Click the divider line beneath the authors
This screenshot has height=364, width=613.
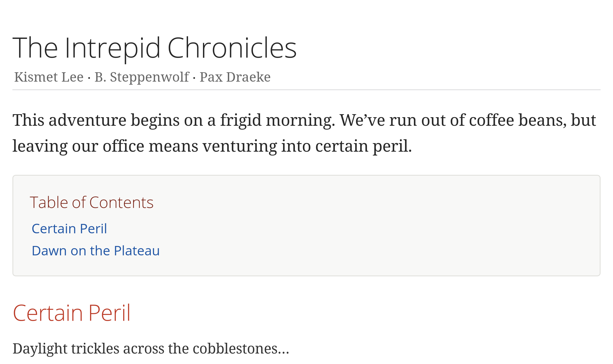[x=306, y=90]
